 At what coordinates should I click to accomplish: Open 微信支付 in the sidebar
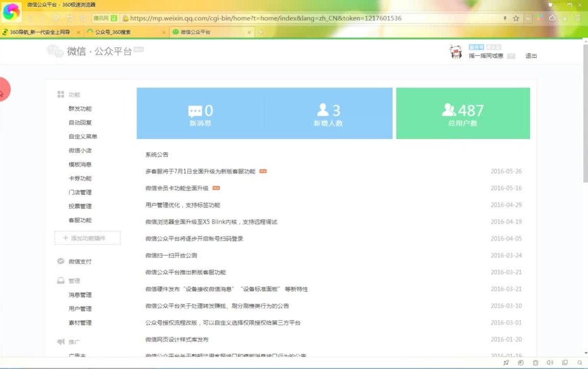pos(80,261)
